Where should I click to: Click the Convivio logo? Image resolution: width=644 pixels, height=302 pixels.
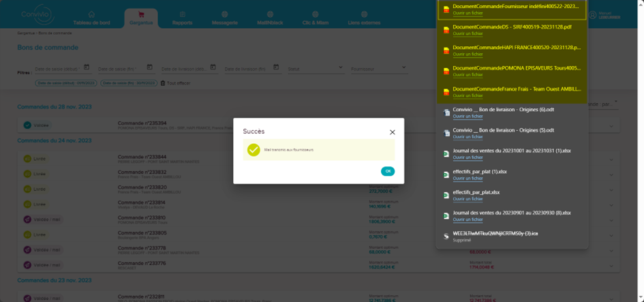tap(37, 16)
